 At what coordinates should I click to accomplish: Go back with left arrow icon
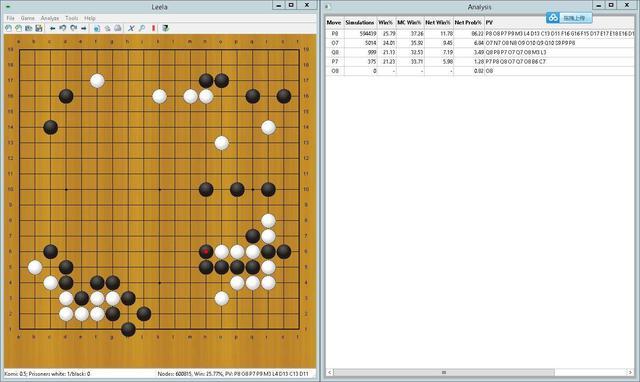tap(52, 28)
